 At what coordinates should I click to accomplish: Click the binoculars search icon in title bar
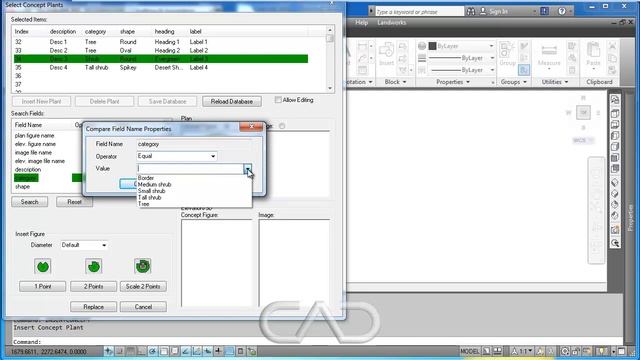pos(471,11)
